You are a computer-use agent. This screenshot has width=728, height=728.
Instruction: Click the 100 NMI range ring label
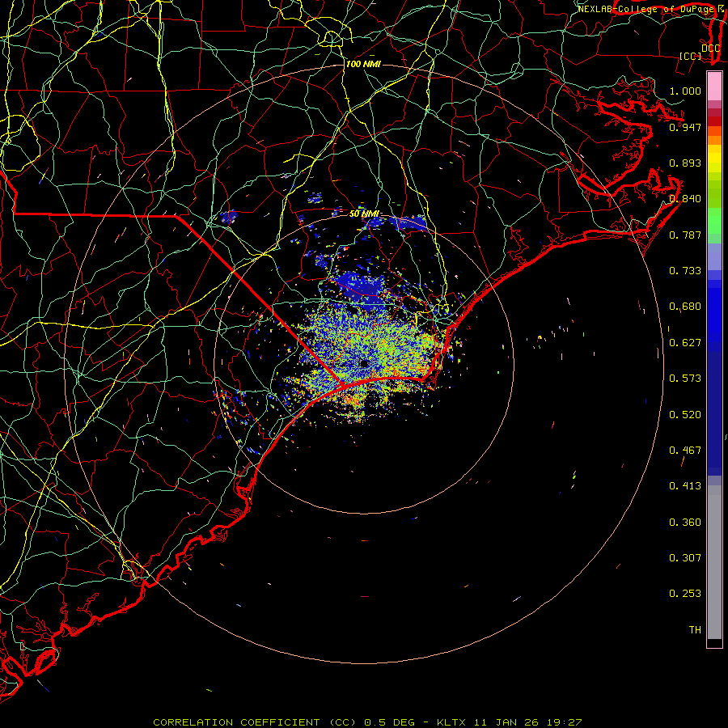[x=363, y=64]
